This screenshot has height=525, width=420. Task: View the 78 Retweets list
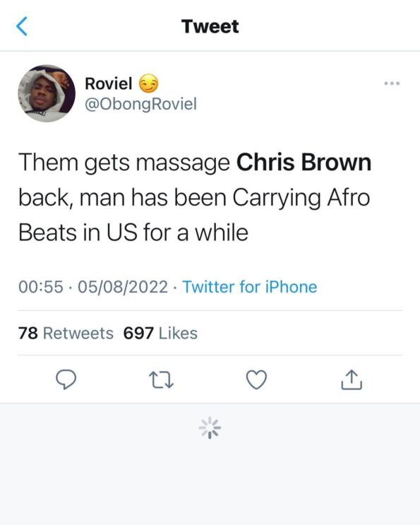66,333
